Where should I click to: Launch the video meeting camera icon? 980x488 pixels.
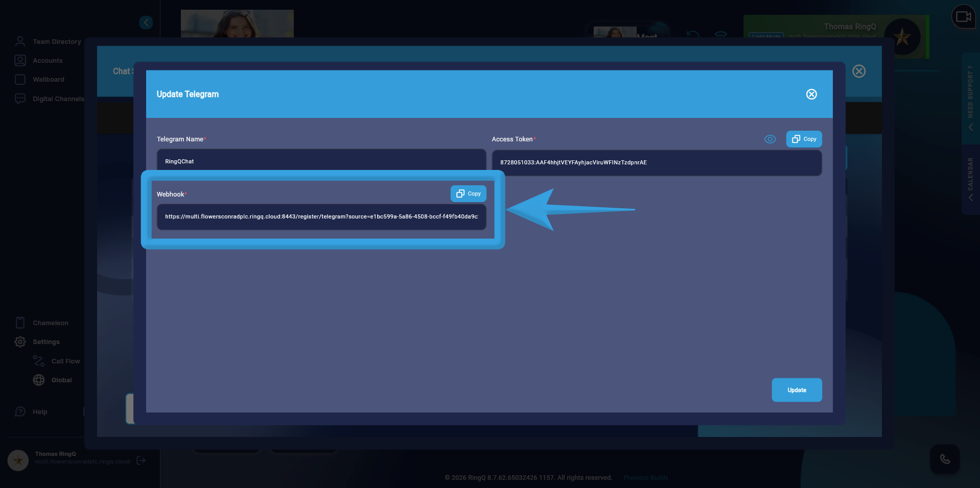click(x=963, y=16)
